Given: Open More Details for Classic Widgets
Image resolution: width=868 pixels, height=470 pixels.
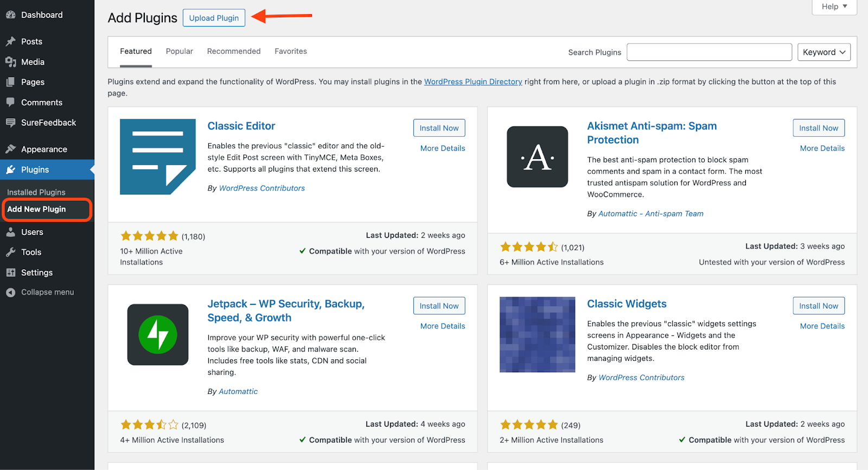Looking at the screenshot, I should pyautogui.click(x=822, y=326).
